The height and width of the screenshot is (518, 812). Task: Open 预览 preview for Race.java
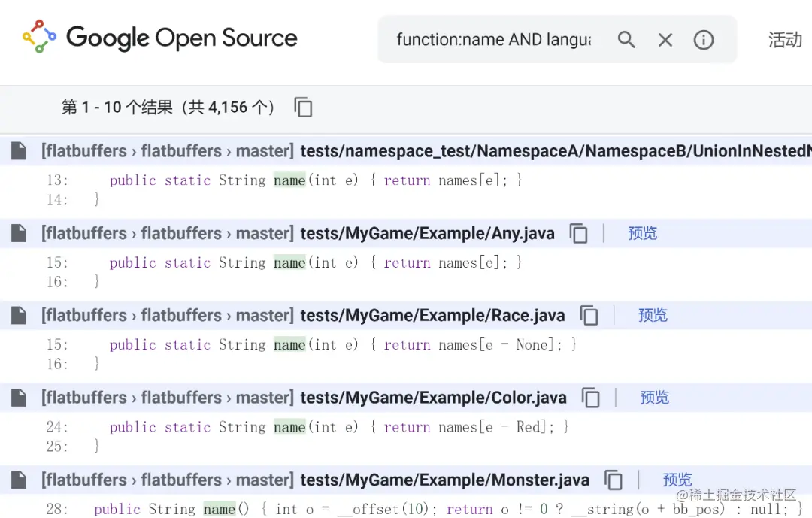click(653, 316)
